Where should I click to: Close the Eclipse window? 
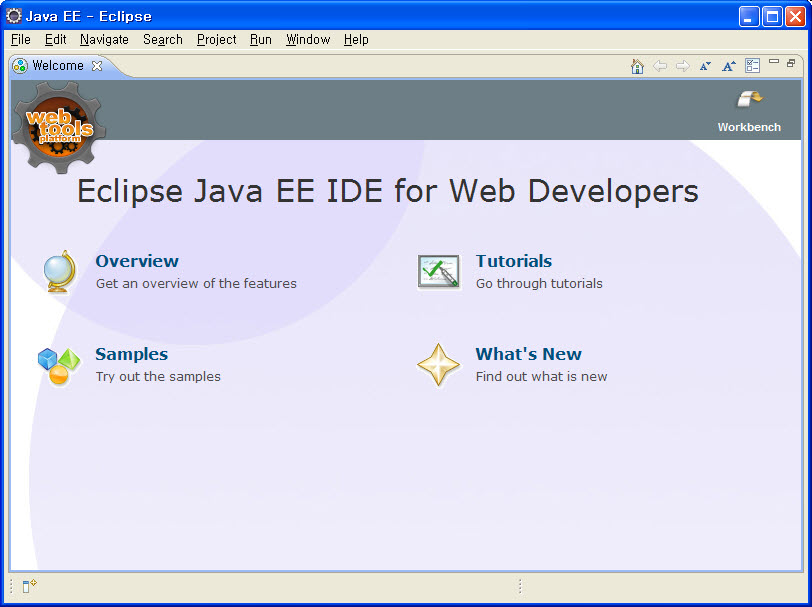click(795, 17)
